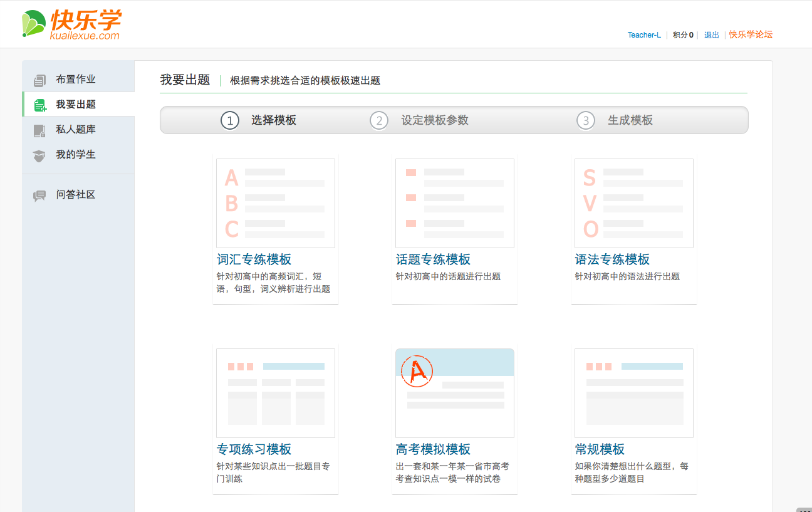Click the step 3 circle icon
The width and height of the screenshot is (812, 512).
click(x=586, y=120)
